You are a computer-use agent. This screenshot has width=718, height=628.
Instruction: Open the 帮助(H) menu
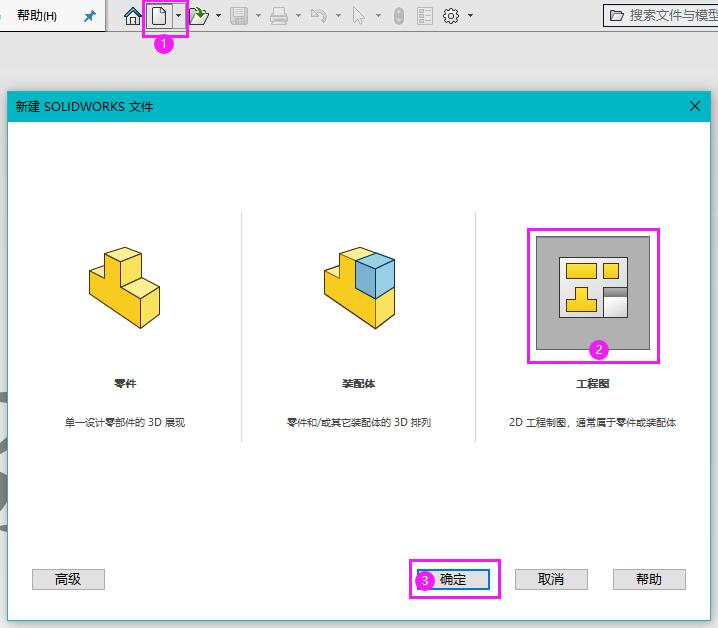click(37, 16)
